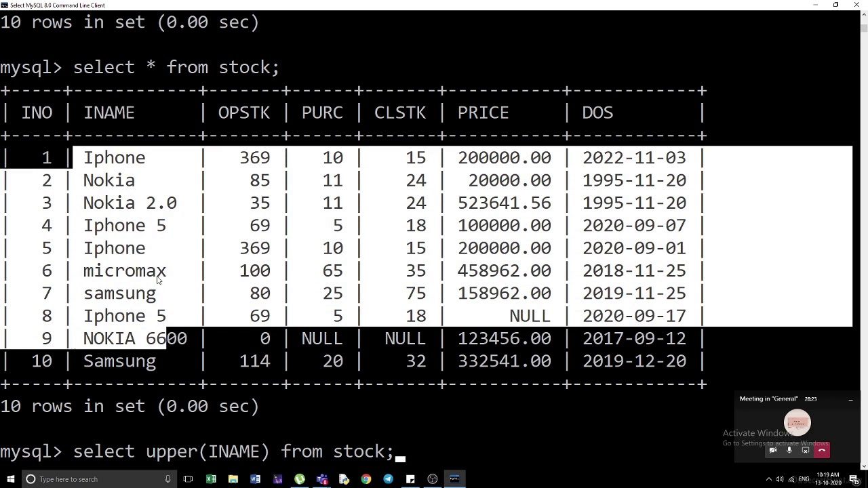Click the PURC column header

tap(322, 113)
